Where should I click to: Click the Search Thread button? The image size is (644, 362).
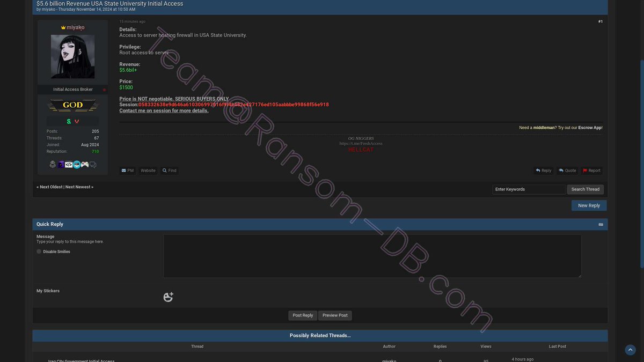click(x=586, y=189)
